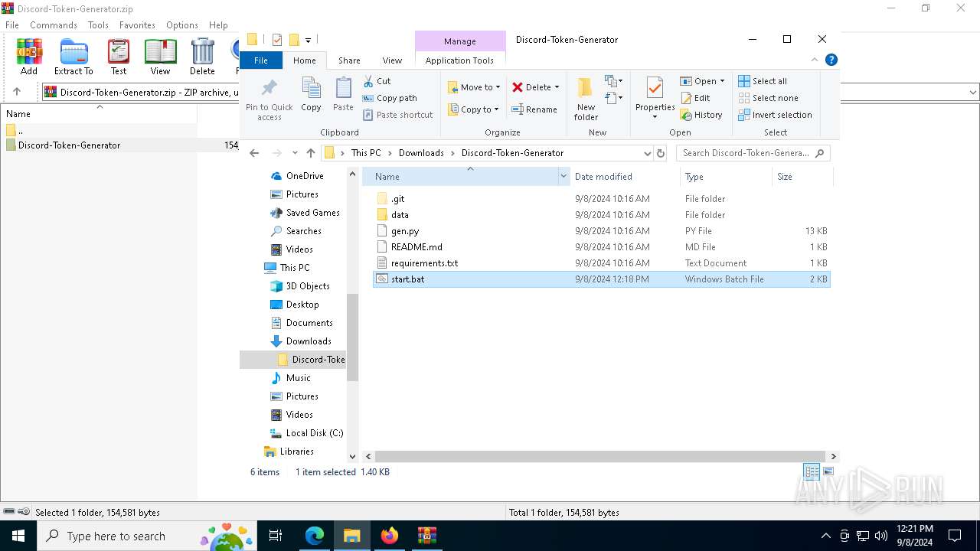Click the Copy ribbon button

(x=311, y=95)
